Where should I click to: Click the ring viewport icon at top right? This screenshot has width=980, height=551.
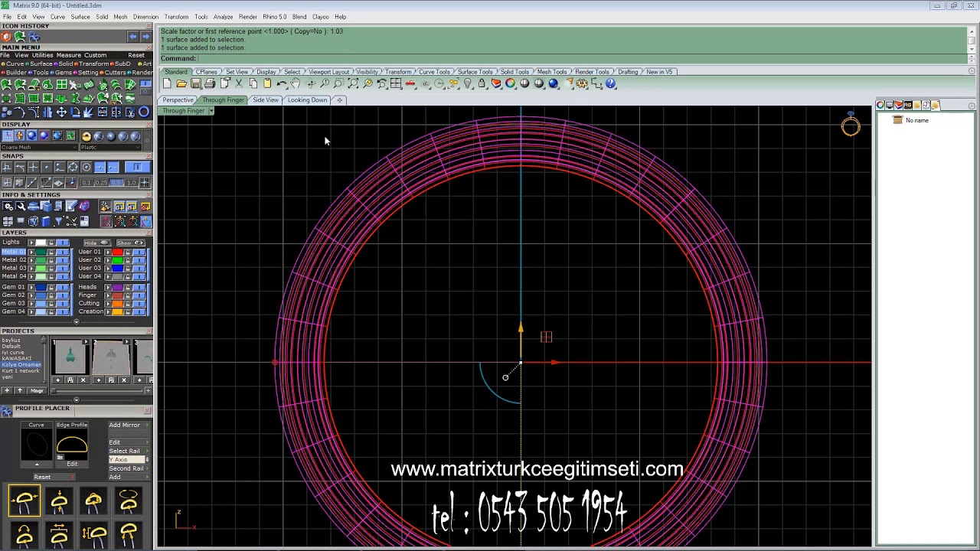(851, 126)
